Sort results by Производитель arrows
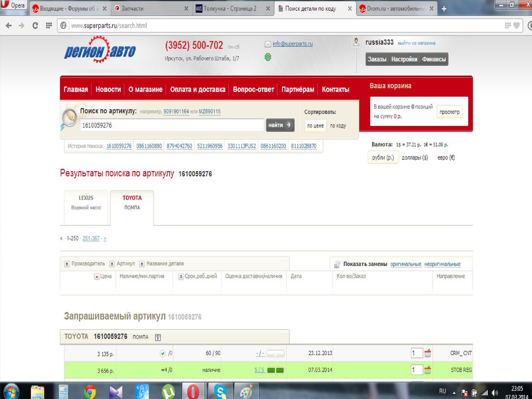 [67, 264]
